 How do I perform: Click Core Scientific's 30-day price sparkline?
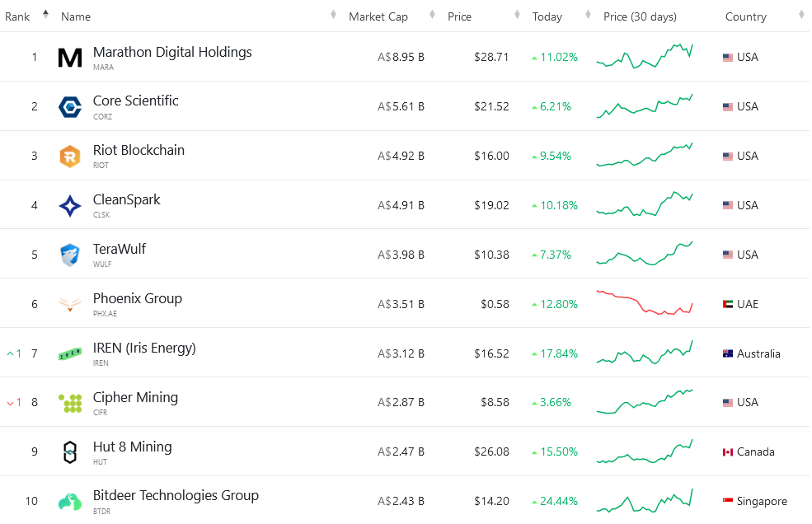point(645,106)
